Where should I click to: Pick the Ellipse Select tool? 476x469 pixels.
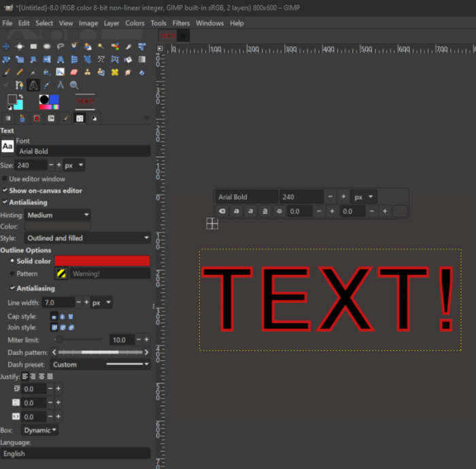(47, 46)
